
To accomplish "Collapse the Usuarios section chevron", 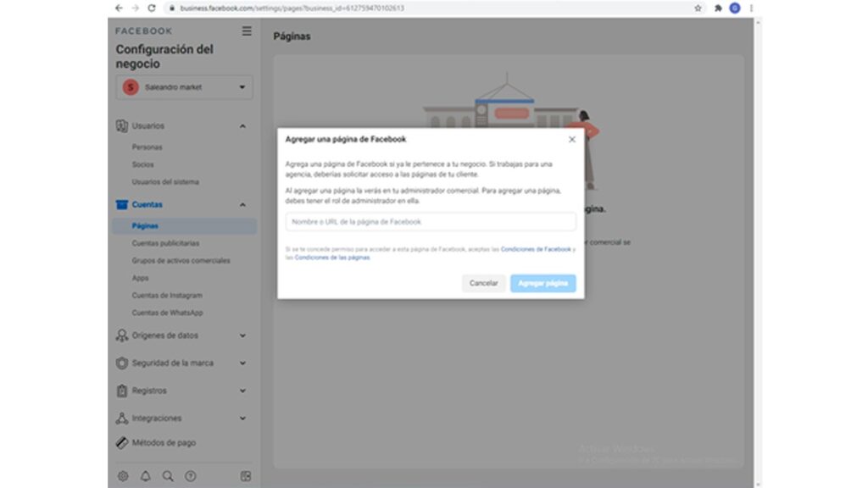I will point(242,126).
